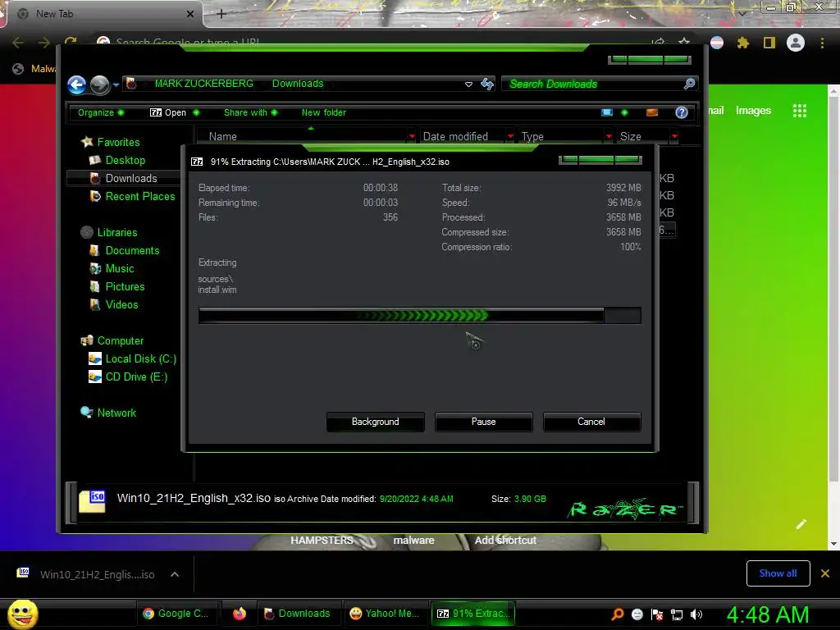Open Recent Places in Favorites
The width and height of the screenshot is (840, 630).
pos(132,197)
